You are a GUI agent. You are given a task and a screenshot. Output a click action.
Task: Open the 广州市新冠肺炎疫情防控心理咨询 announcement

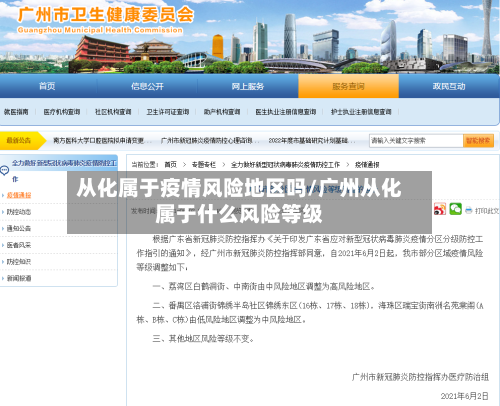click(x=209, y=141)
